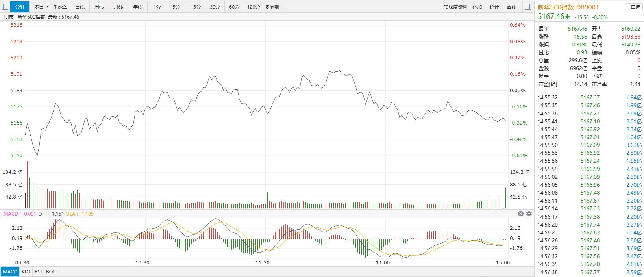Select the BOLL indicator tab
The image size is (644, 277).
coord(52,271)
